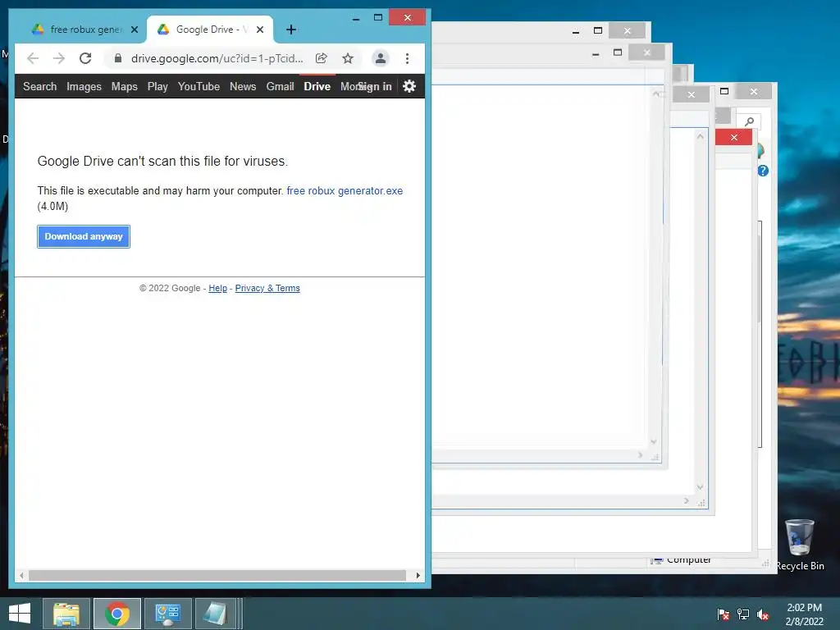The height and width of the screenshot is (630, 840).
Task: Reload the Google Drive page
Action: 85,58
